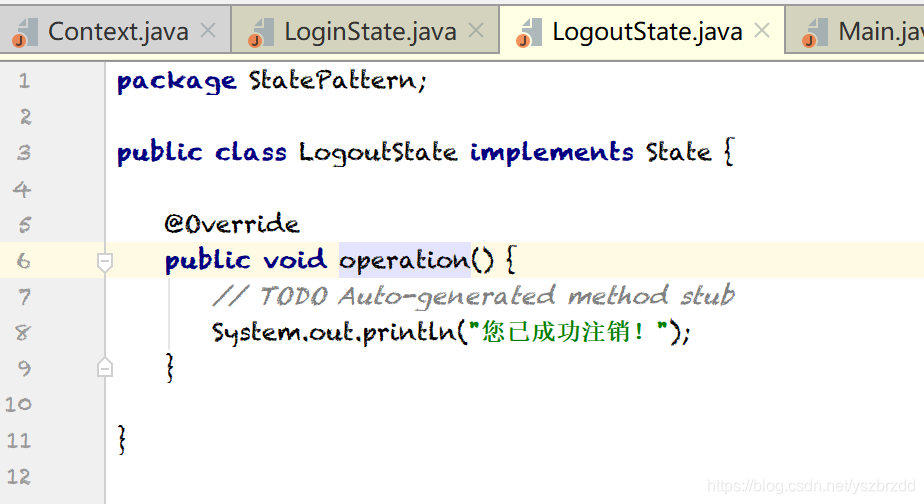Click line number 1 in the gutter
The width and height of the screenshot is (924, 504).
[24, 80]
